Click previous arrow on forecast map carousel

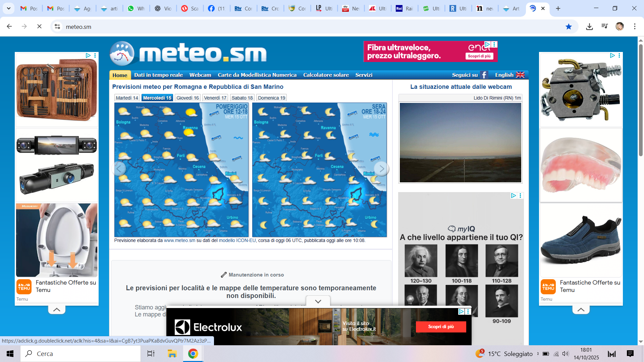tap(119, 169)
